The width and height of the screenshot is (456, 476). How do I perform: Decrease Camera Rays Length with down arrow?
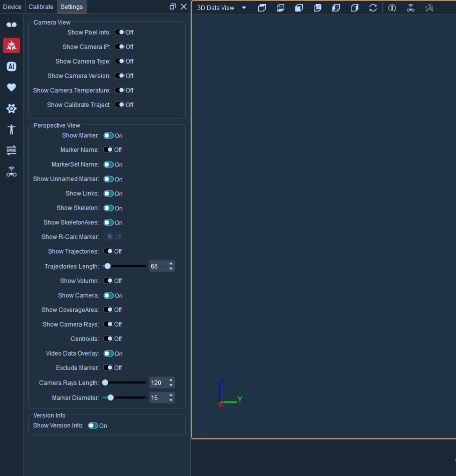171,385
